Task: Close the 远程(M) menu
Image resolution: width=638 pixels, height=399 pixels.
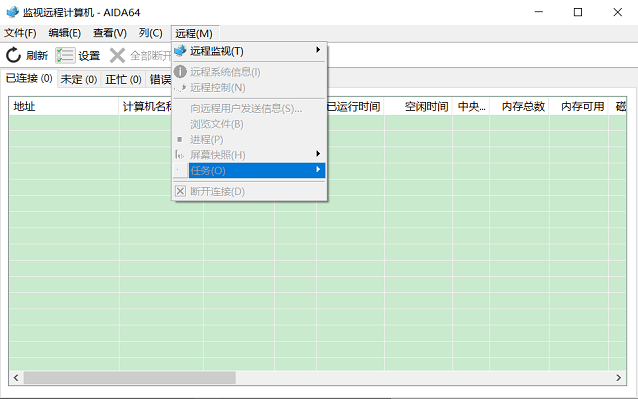Action: tap(194, 33)
